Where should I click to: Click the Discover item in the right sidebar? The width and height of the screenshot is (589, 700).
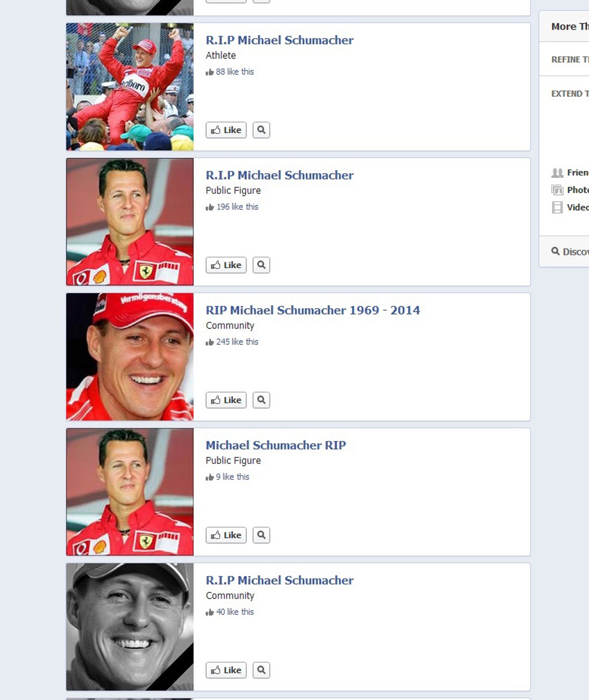(x=570, y=252)
